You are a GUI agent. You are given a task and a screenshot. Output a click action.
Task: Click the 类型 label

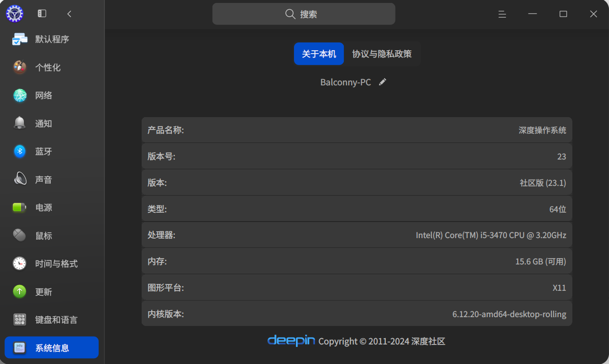pos(157,209)
